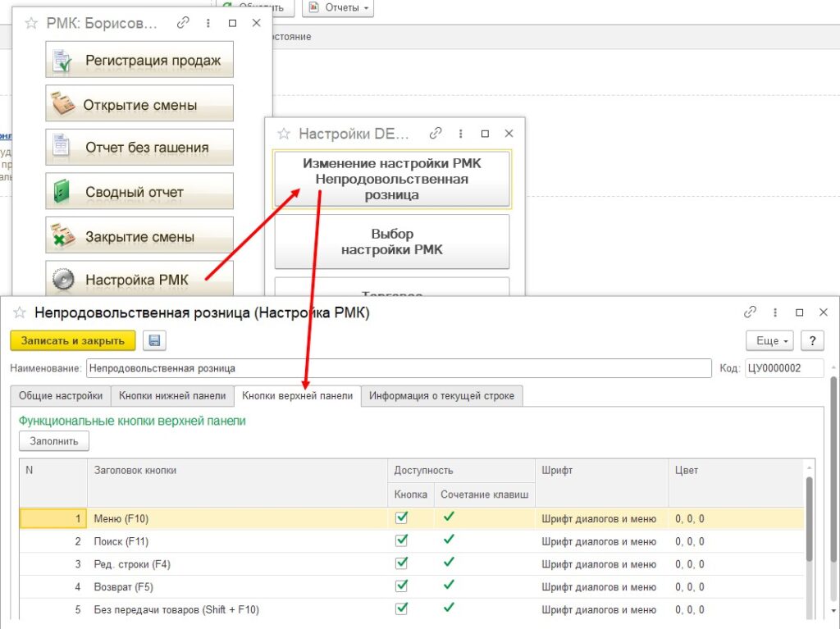Click the Заполнить button

54,441
